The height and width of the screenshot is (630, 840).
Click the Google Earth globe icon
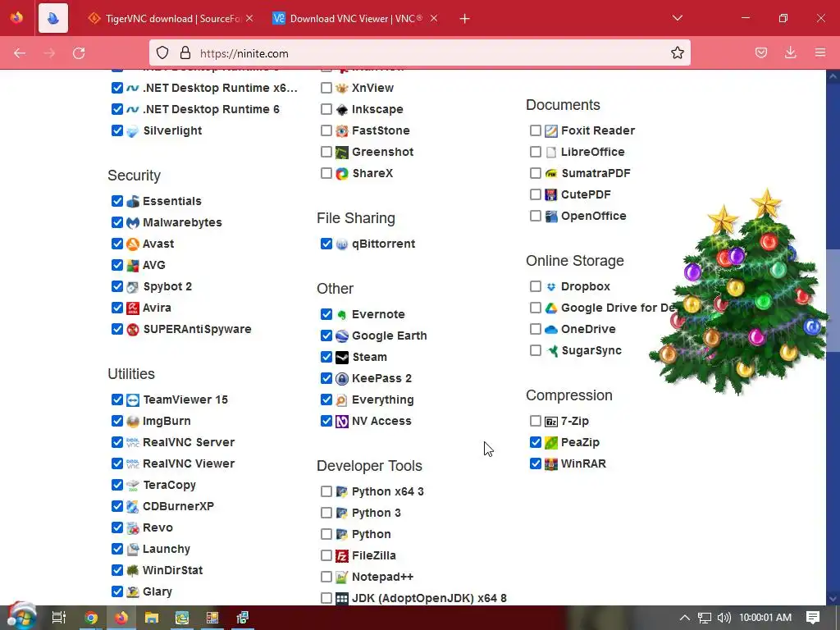(x=342, y=336)
